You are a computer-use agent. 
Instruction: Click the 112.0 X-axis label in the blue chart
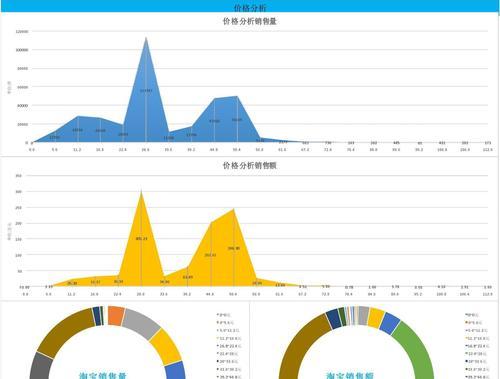[488, 150]
